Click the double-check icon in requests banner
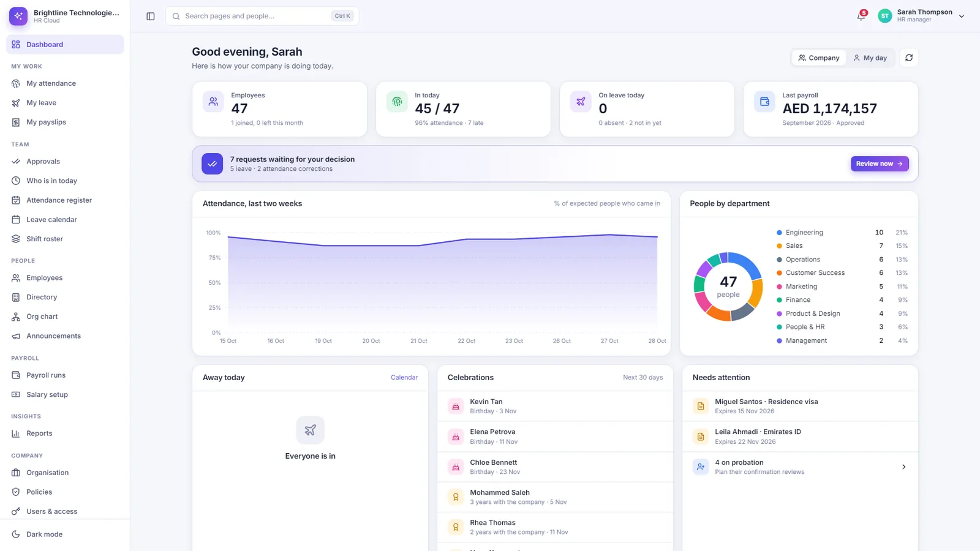This screenshot has height=551, width=980. [x=213, y=163]
